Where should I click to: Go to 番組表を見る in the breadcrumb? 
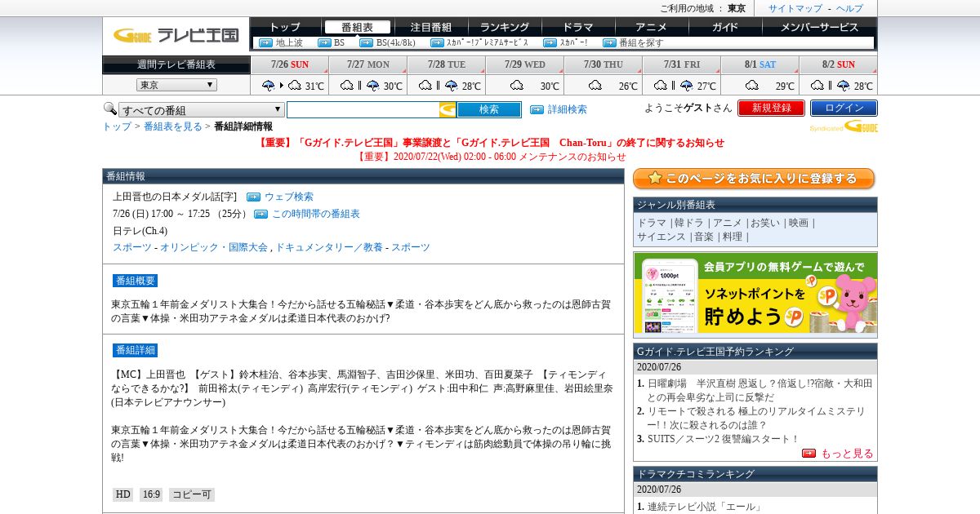173,126
